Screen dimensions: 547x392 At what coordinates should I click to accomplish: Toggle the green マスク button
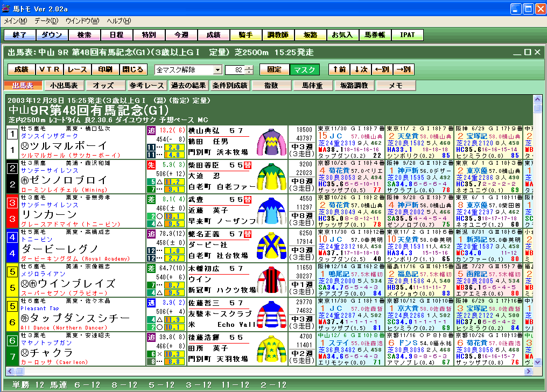304,69
